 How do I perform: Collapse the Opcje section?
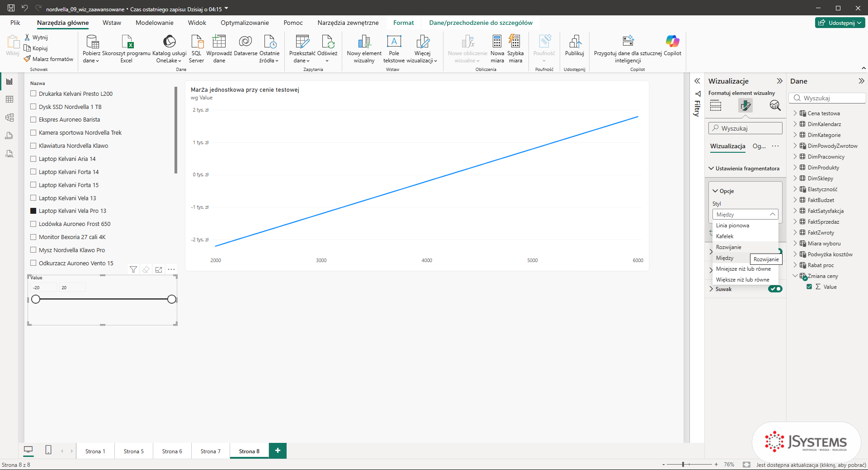click(715, 191)
